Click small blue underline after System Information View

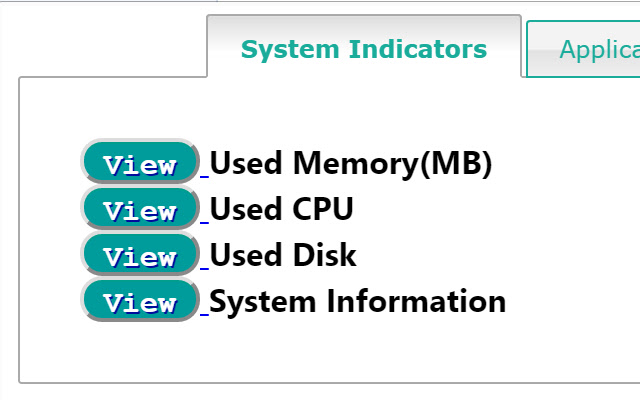(205, 312)
